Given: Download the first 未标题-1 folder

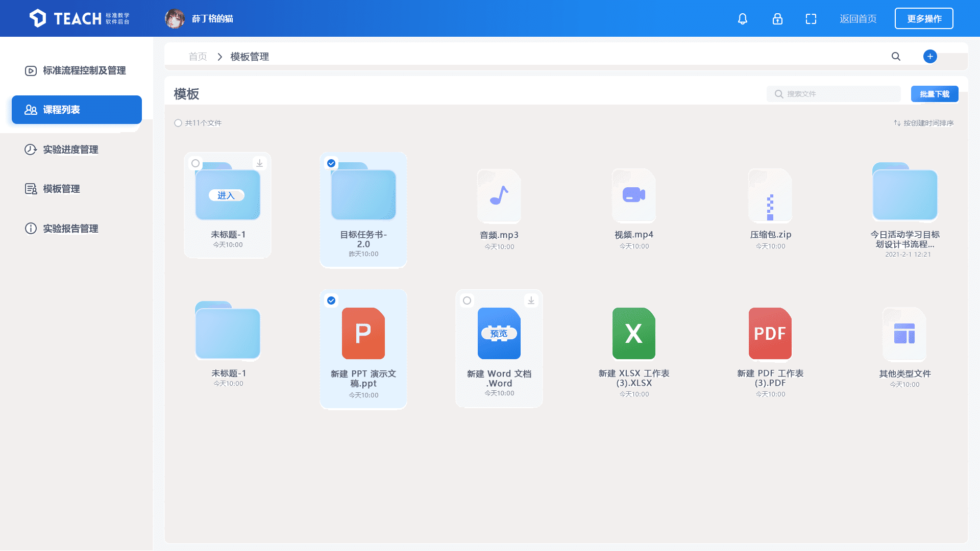Looking at the screenshot, I should [x=259, y=163].
